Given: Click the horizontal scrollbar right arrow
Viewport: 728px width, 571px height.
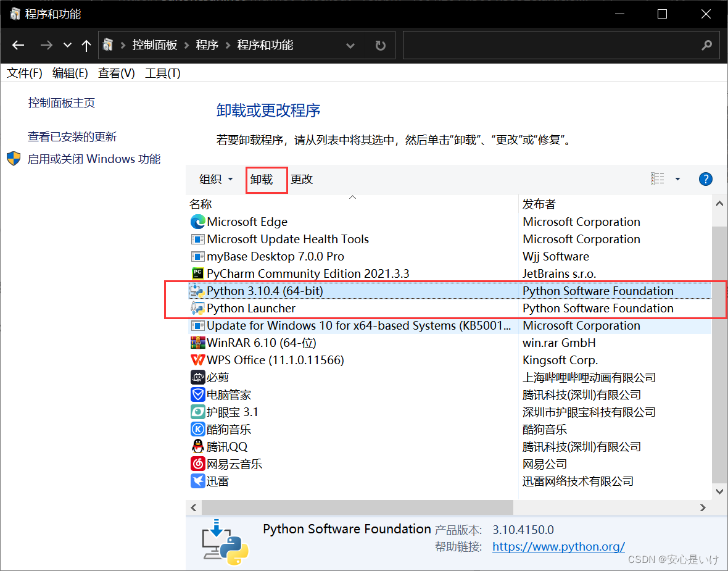Looking at the screenshot, I should (703, 508).
